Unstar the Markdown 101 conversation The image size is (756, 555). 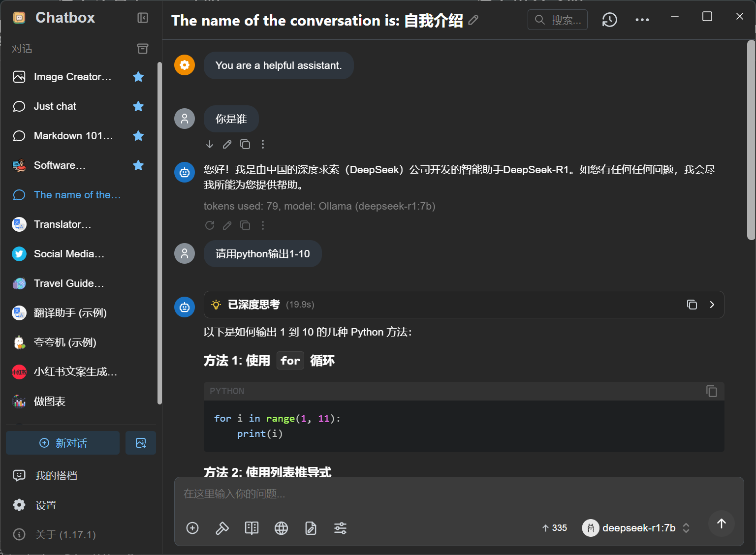click(138, 136)
